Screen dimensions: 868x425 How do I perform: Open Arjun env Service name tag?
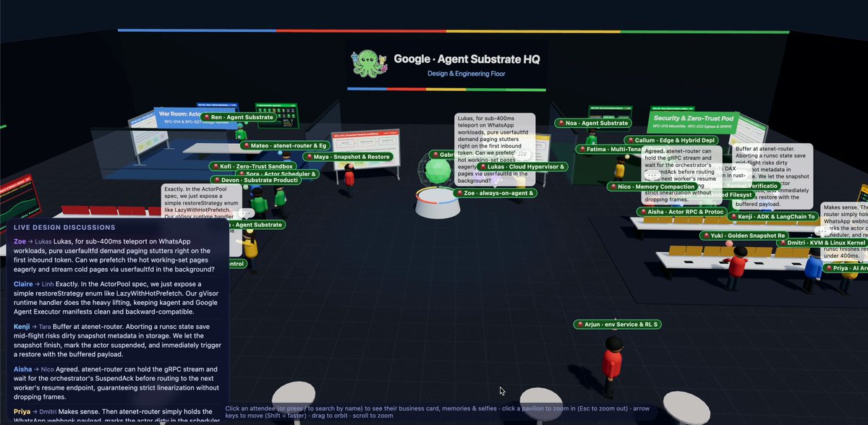coord(618,325)
